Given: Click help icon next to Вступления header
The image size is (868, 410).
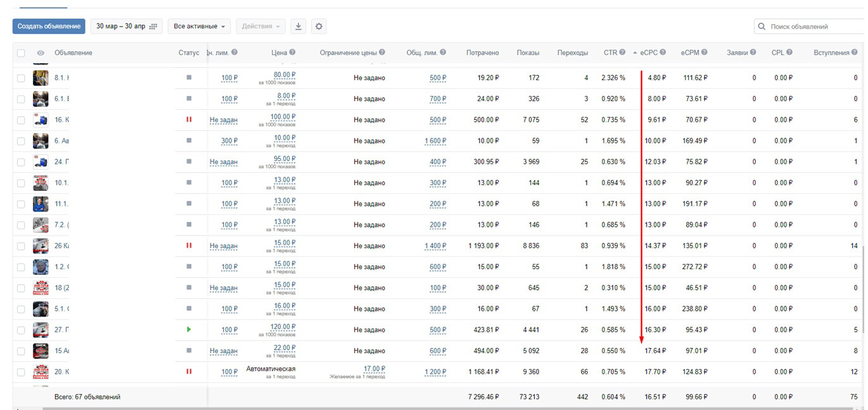Looking at the screenshot, I should 855,52.
